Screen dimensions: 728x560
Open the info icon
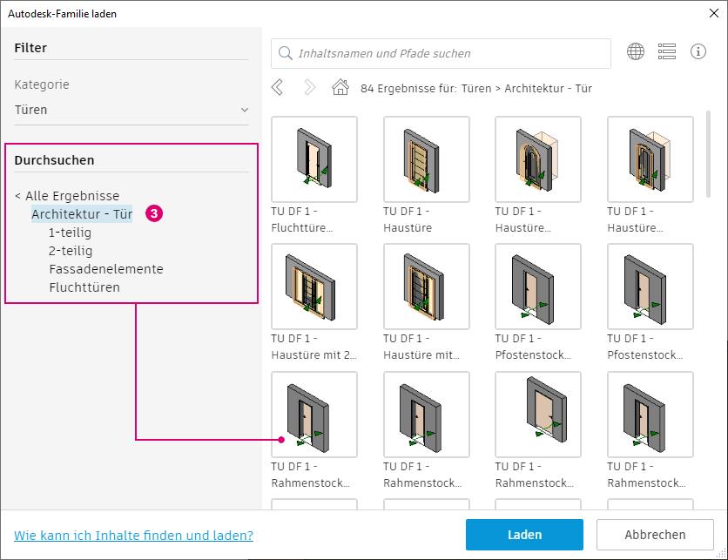click(698, 51)
